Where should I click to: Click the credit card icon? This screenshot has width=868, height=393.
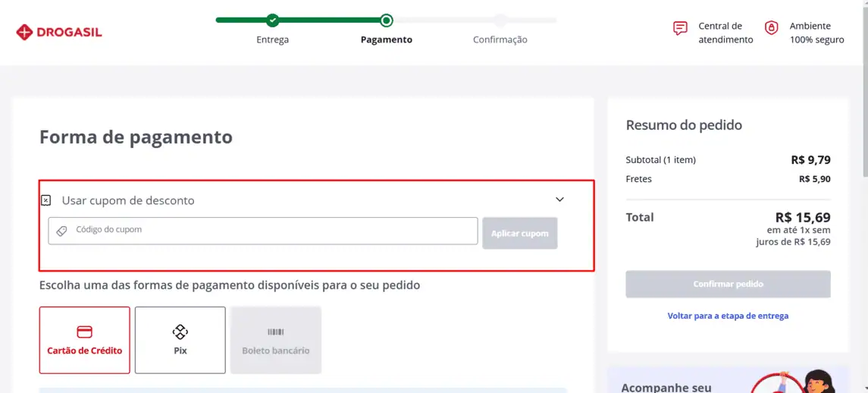click(85, 332)
